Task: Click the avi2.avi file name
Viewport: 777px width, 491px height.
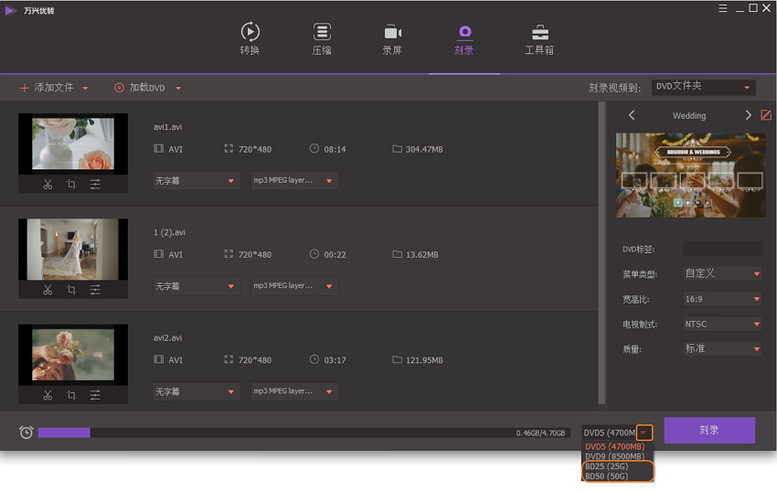Action: click(x=167, y=338)
